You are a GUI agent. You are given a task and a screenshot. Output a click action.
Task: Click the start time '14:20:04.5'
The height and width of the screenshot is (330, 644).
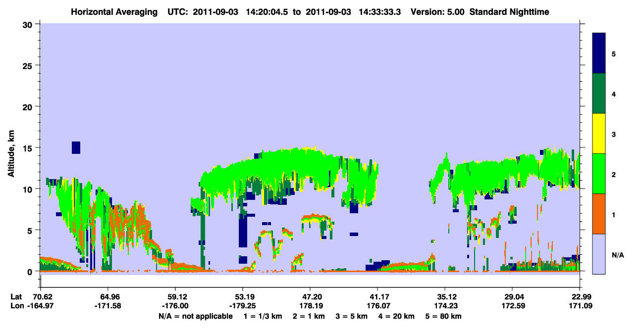click(x=270, y=11)
